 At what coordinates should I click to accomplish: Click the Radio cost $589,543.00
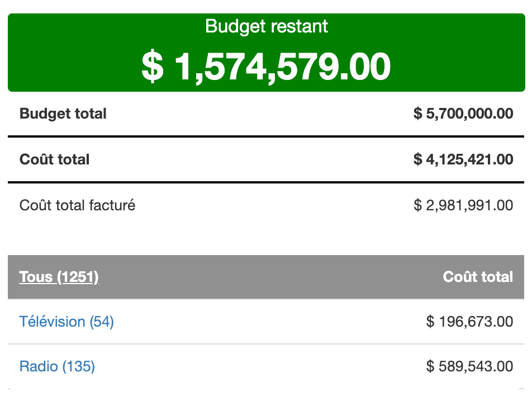pos(469,366)
